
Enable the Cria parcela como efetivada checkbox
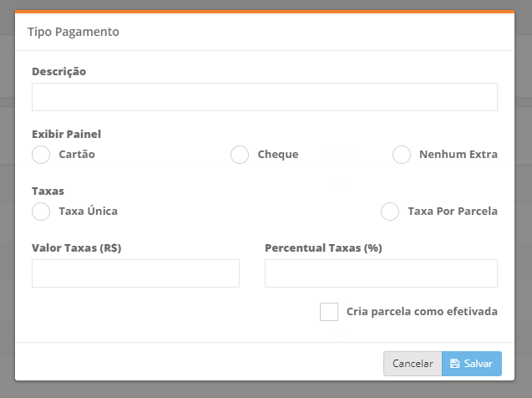coord(329,312)
